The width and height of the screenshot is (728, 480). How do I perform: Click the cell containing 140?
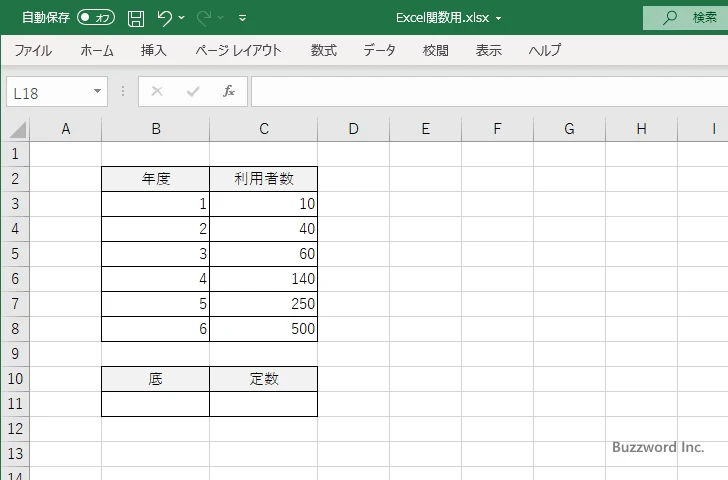point(264,279)
